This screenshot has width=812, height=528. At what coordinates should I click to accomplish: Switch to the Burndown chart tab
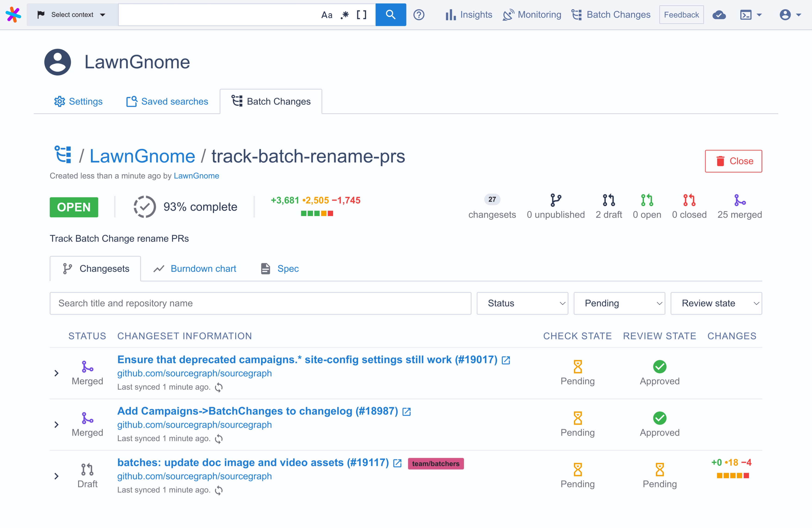195,269
